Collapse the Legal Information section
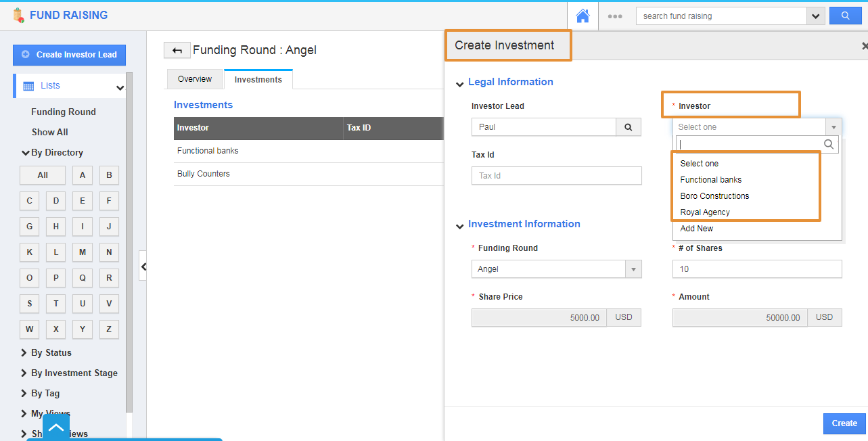The width and height of the screenshot is (868, 441). coord(460,83)
